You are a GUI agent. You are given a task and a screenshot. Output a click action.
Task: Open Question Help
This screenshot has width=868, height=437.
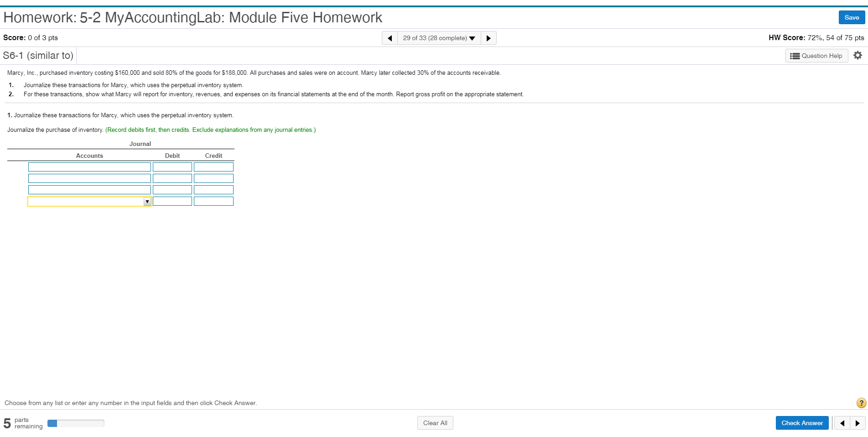816,55
